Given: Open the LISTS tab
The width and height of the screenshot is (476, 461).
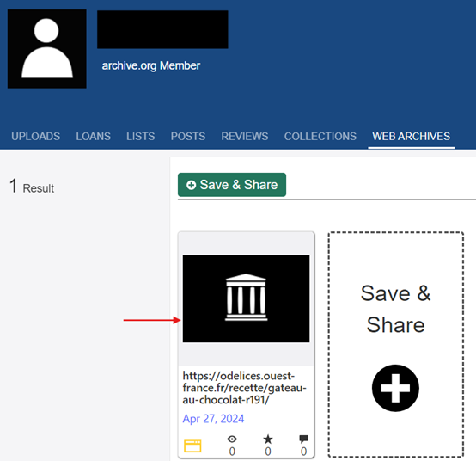Looking at the screenshot, I should tap(141, 137).
